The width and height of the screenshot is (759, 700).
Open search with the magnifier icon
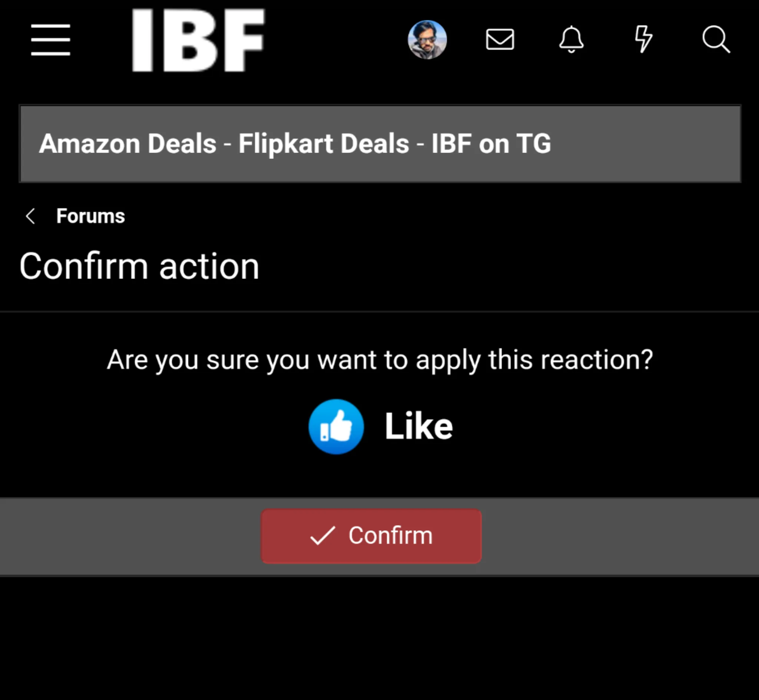716,39
